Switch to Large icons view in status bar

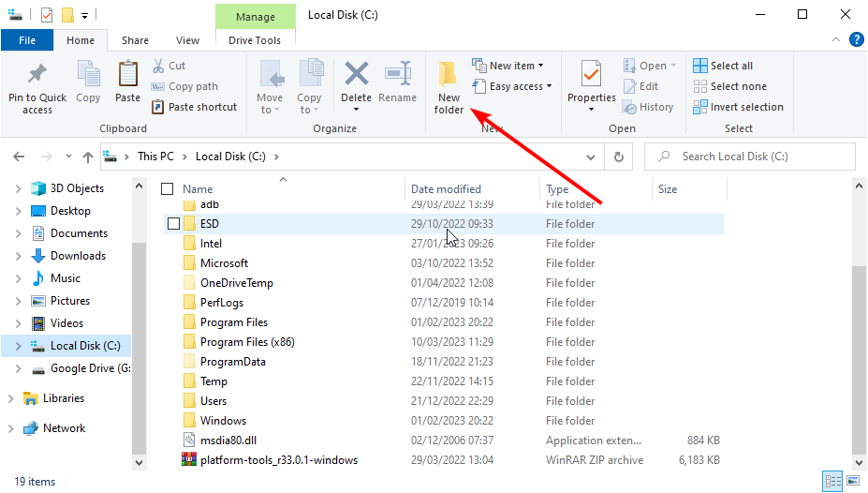coord(853,481)
